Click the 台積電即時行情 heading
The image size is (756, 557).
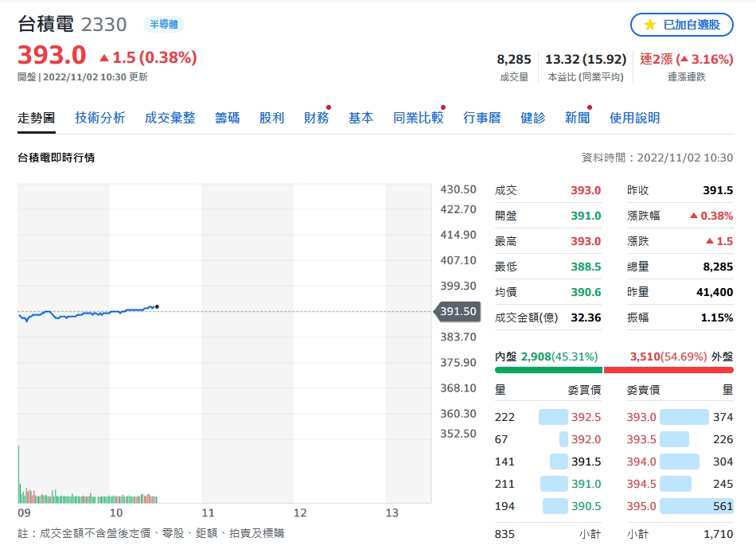pyautogui.click(x=56, y=158)
